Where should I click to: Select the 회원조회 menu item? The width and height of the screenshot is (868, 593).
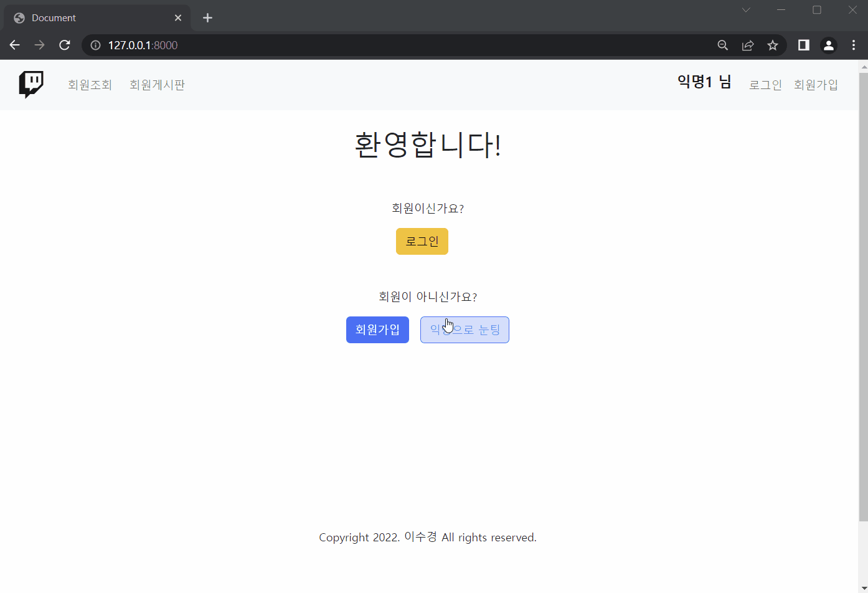(90, 85)
